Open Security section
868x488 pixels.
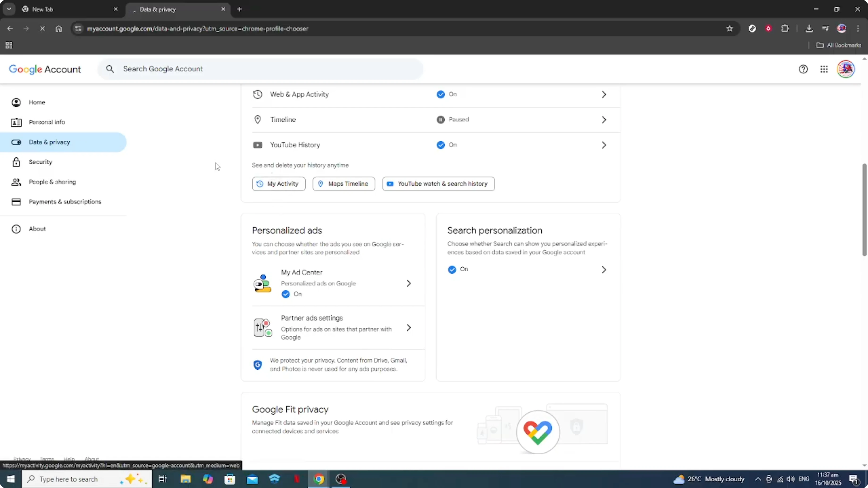coord(63,162)
